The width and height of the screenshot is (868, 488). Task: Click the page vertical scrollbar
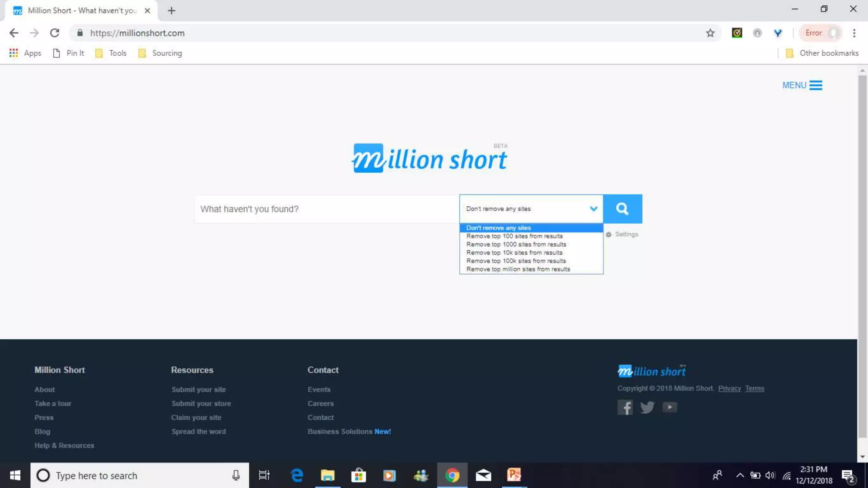pyautogui.click(x=862, y=254)
